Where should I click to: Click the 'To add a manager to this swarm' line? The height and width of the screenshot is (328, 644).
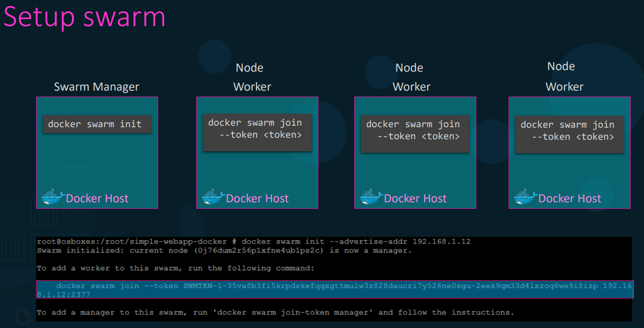(x=275, y=312)
